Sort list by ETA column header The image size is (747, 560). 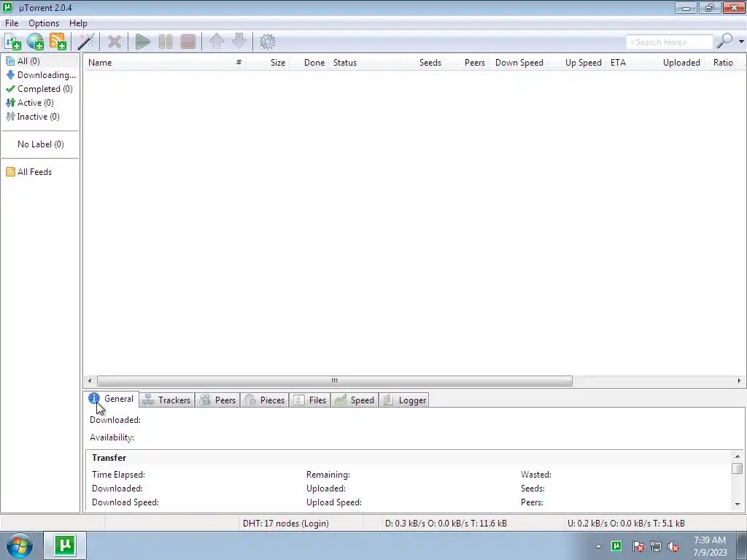coord(626,63)
